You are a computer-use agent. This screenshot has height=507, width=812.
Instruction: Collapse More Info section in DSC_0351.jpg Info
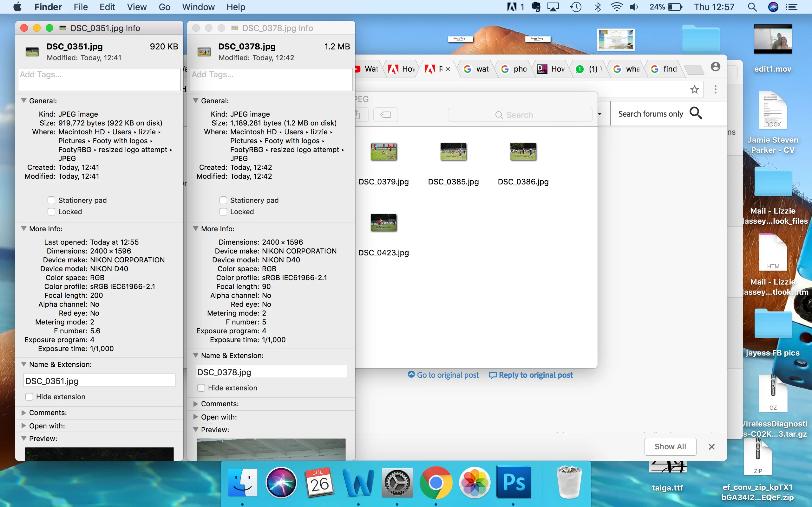point(24,229)
